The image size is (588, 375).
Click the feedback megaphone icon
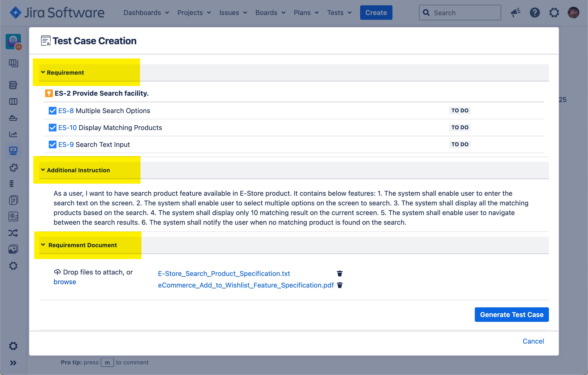point(515,13)
